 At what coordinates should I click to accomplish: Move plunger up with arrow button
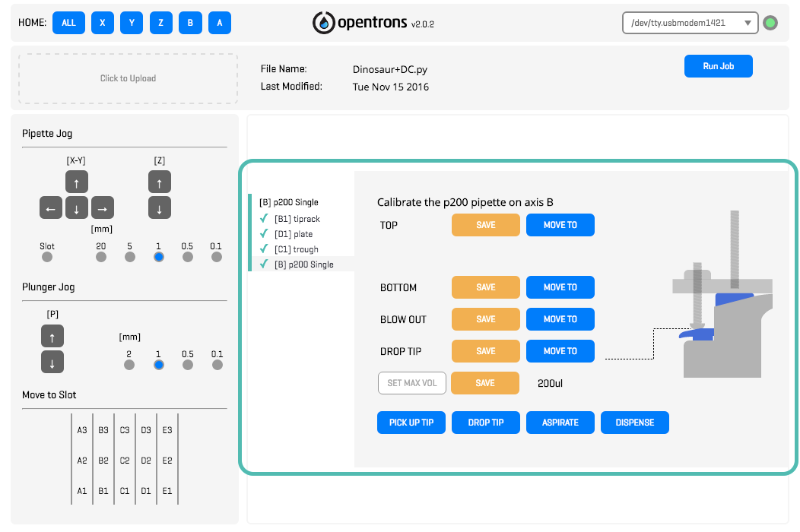[x=52, y=336]
